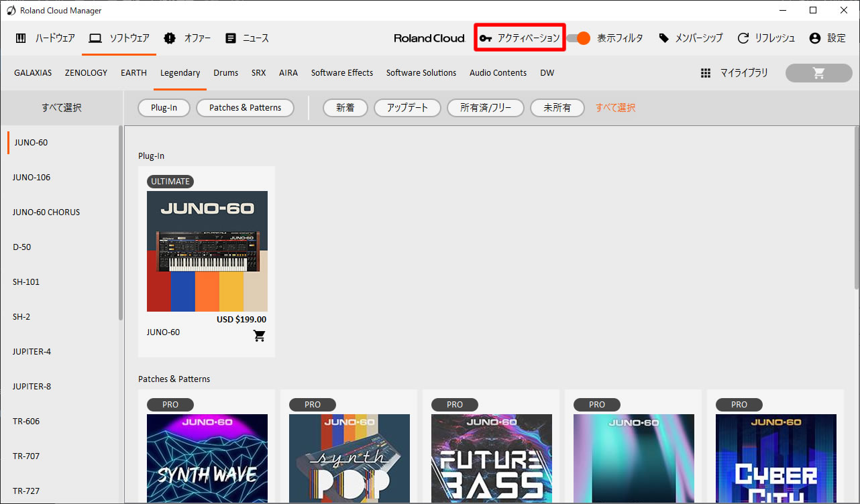Open My Library (マイライブラリ) grid view
The width and height of the screenshot is (860, 504).
click(x=734, y=73)
